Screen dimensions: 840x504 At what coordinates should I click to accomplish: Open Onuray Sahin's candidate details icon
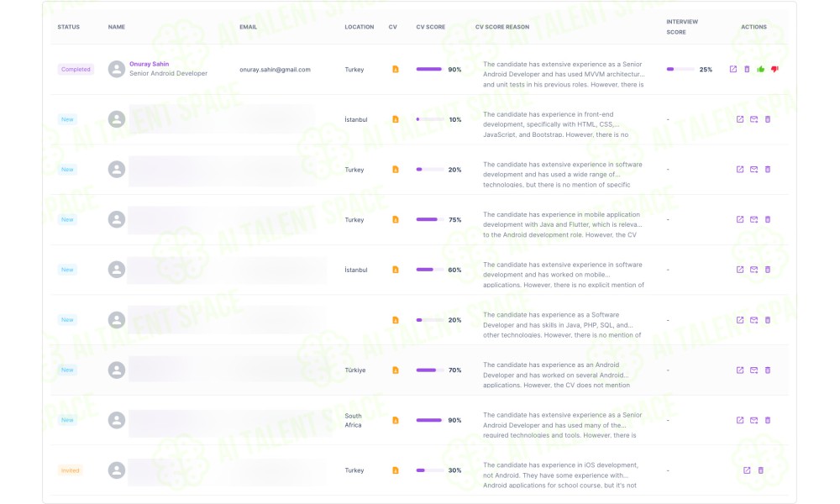[732, 69]
